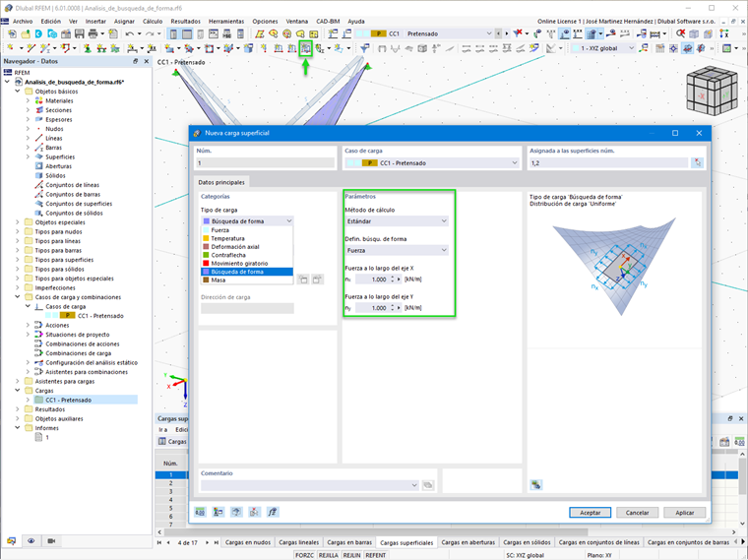
Task: Click the ny force spinner arrows
Action: [x=392, y=308]
